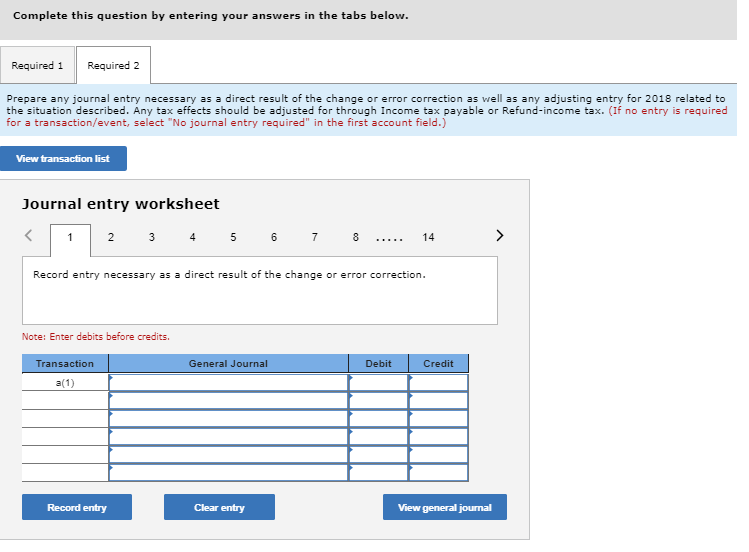Click the ellipsis between tabs 8 and 14
The height and width of the screenshot is (552, 749).
point(389,239)
